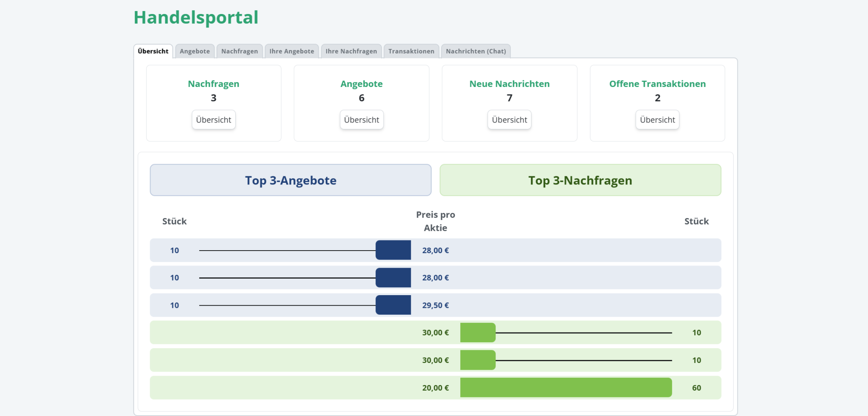Select the Ihre Angebote tab
The height and width of the screenshot is (416, 868).
tap(292, 51)
